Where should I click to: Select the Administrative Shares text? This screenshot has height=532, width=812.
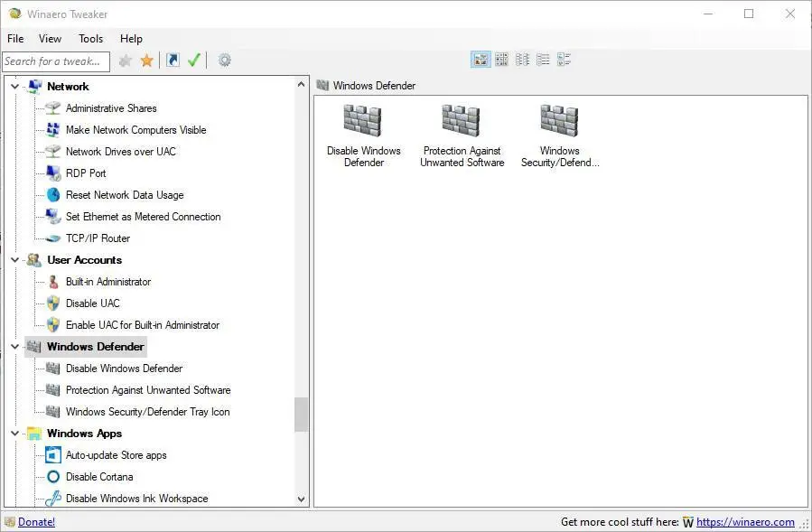111,108
